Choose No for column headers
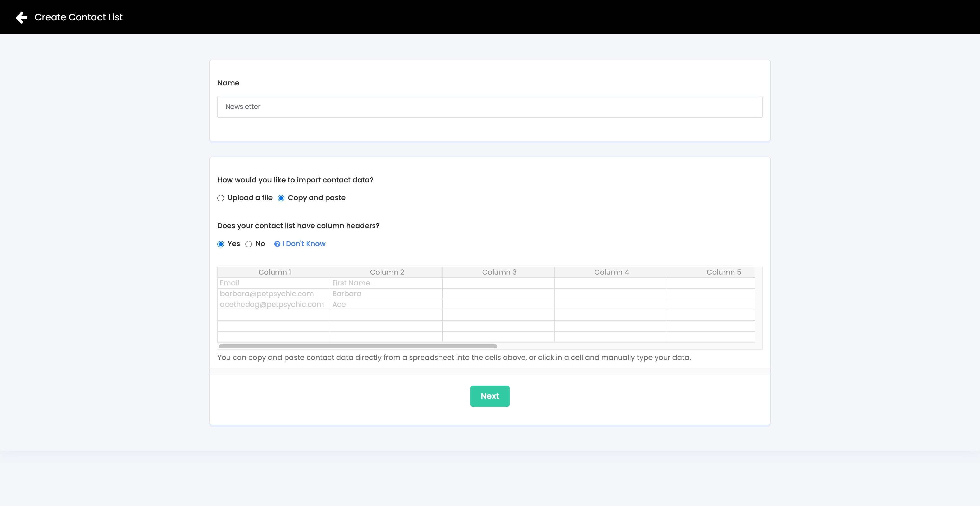Image resolution: width=980 pixels, height=506 pixels. tap(248, 244)
